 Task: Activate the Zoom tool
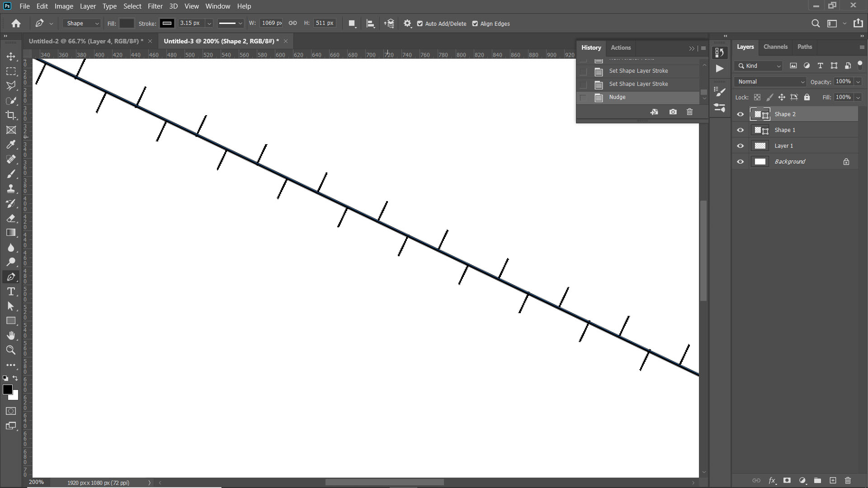11,350
